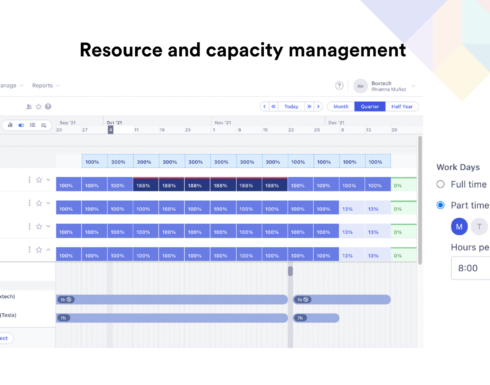
Task: Click the 188% cell under the week of 11
Action: [146, 184]
